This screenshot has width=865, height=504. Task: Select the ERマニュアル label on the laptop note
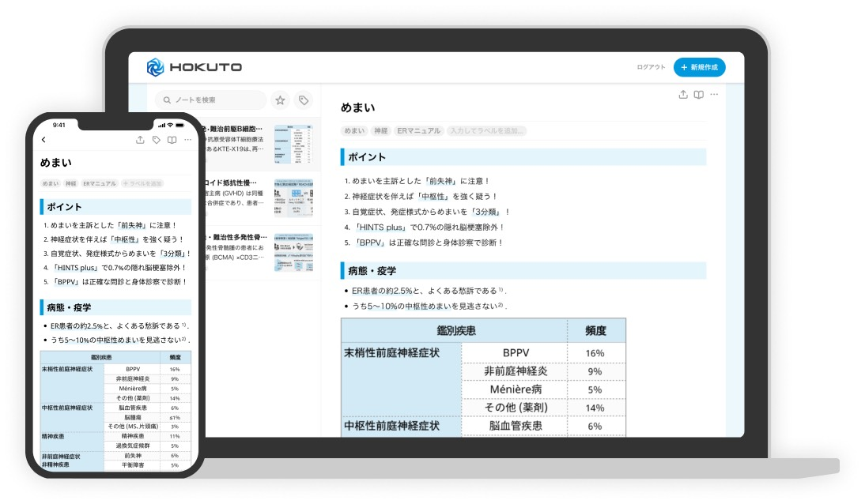pyautogui.click(x=419, y=130)
